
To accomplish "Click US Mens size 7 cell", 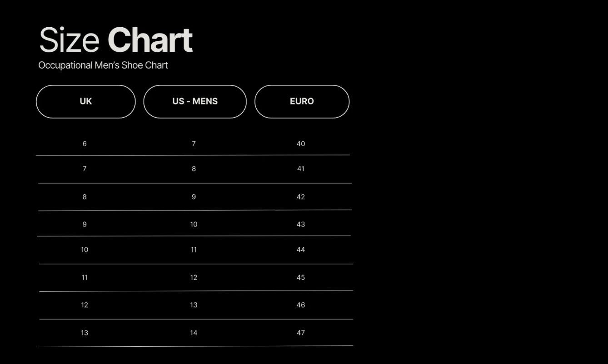I will 194,144.
